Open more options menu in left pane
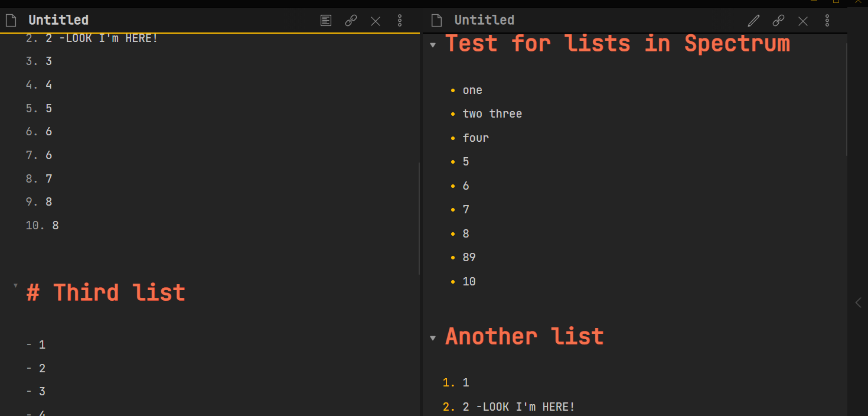This screenshot has width=868, height=416. click(x=400, y=21)
